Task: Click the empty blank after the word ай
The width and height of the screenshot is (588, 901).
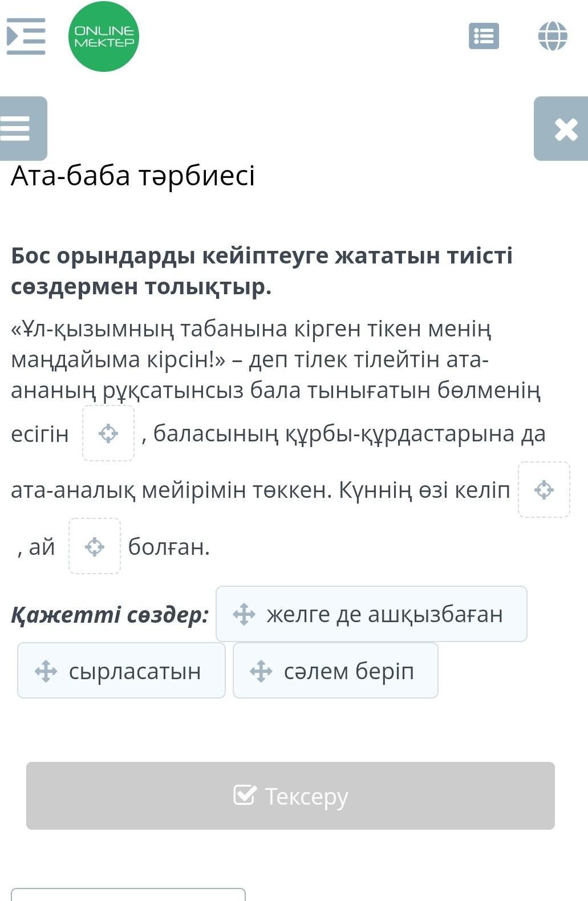Action: point(95,546)
